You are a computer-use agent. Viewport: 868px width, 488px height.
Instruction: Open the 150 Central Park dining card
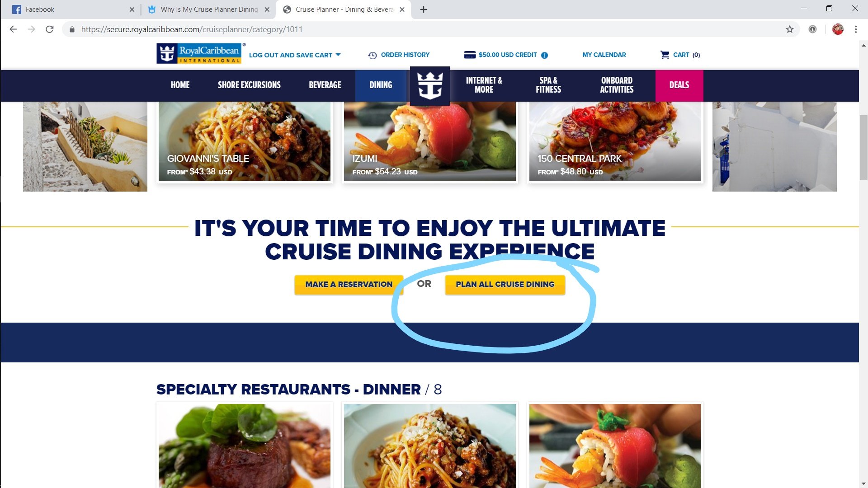click(x=615, y=141)
